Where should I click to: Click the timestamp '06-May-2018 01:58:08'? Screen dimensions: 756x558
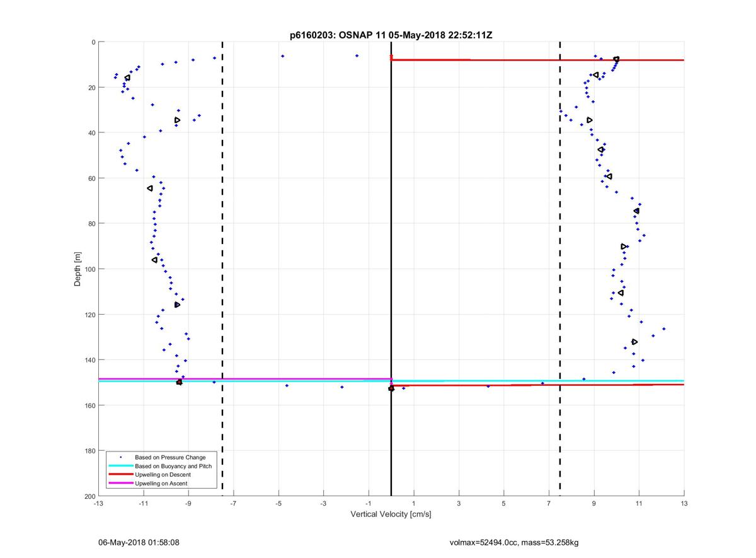point(139,542)
